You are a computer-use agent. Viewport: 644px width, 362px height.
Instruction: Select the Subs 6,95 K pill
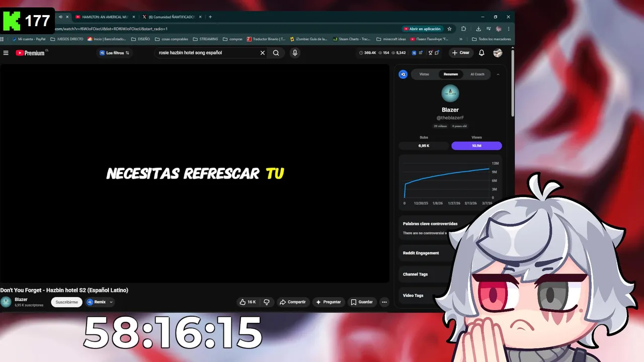coord(424,146)
